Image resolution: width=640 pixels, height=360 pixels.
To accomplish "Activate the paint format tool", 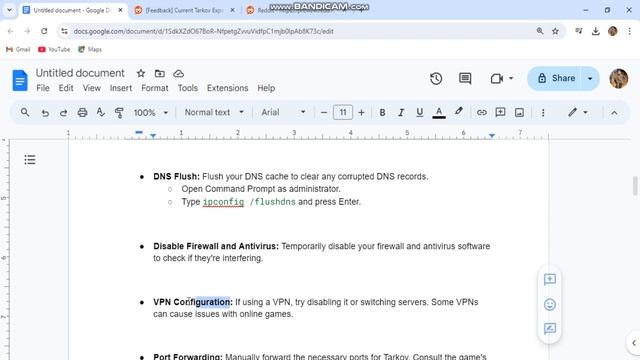I will [119, 113].
